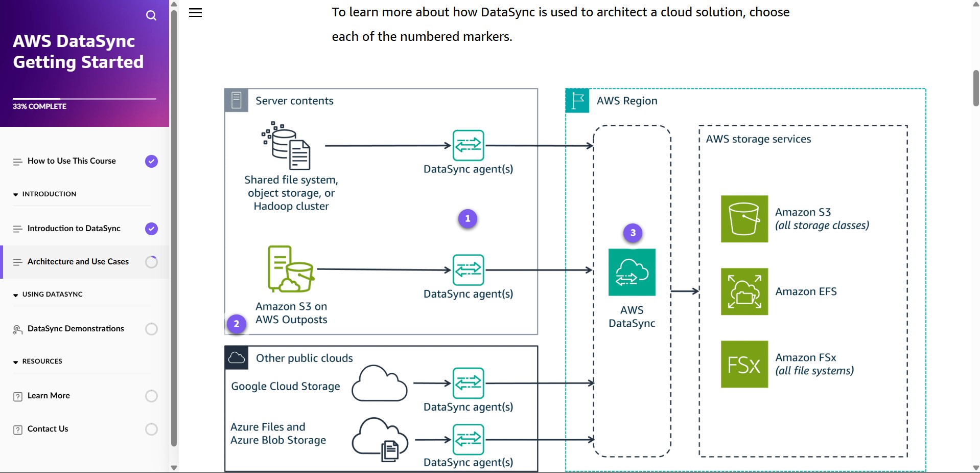The image size is (980, 473).
Task: Open Contact Us resource
Action: [x=85, y=429]
